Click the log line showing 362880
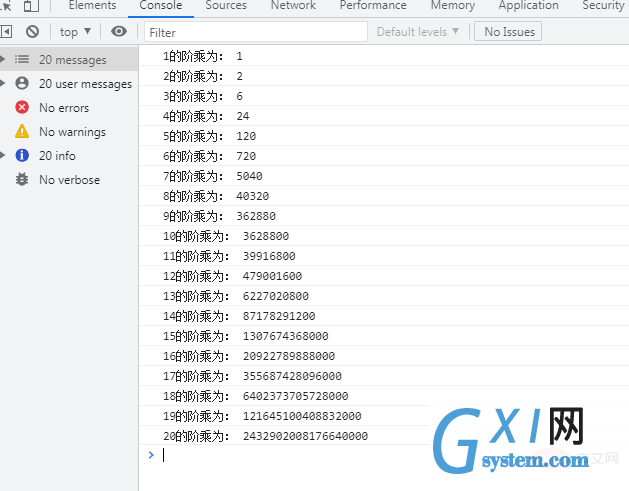The image size is (629, 491). pyautogui.click(x=384, y=216)
